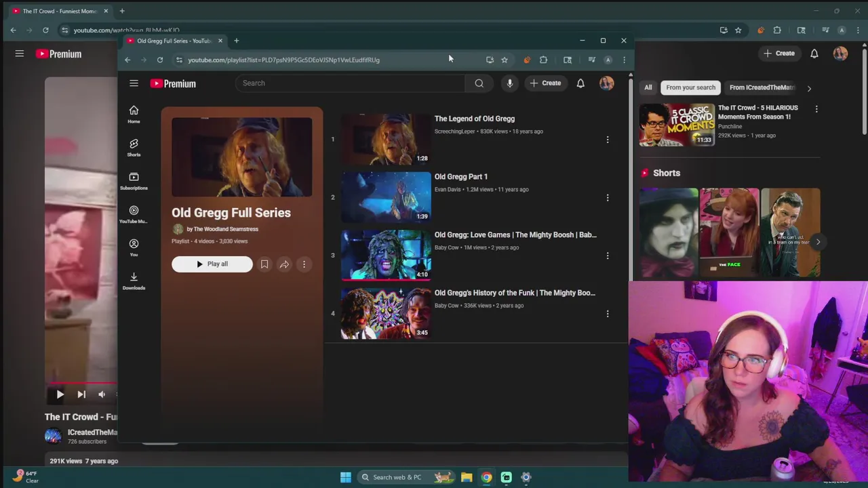Viewport: 868px width, 488px height.
Task: Open 5 Classic IT Crowd Moments thumbnail
Action: click(677, 125)
